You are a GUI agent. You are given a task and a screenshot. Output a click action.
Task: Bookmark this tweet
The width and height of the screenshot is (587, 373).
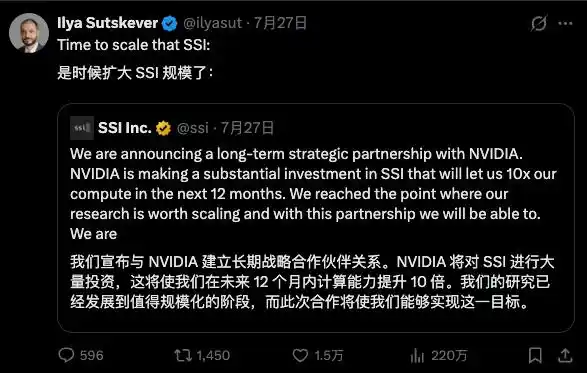535,355
